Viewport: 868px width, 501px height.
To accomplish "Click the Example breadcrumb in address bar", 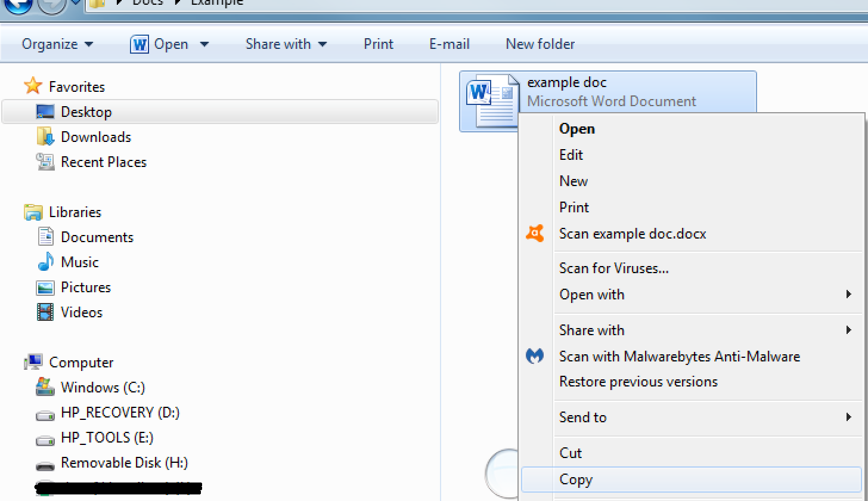I will (217, 2).
